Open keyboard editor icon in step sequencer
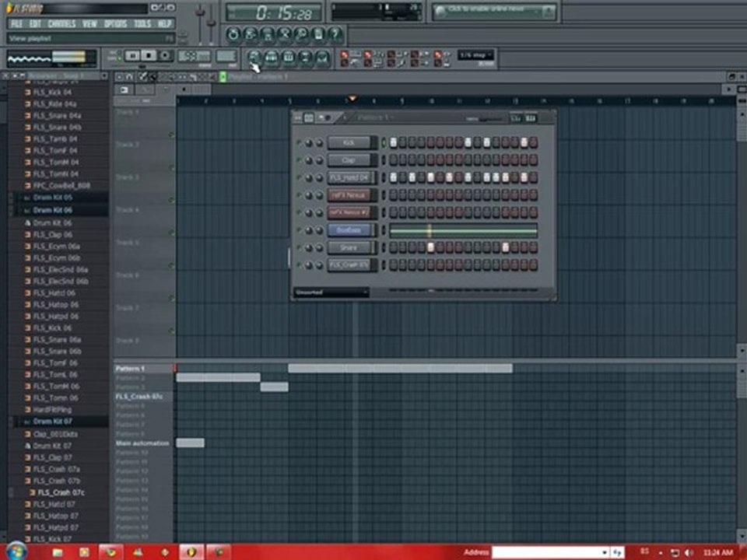The height and width of the screenshot is (560, 747). coord(530,118)
